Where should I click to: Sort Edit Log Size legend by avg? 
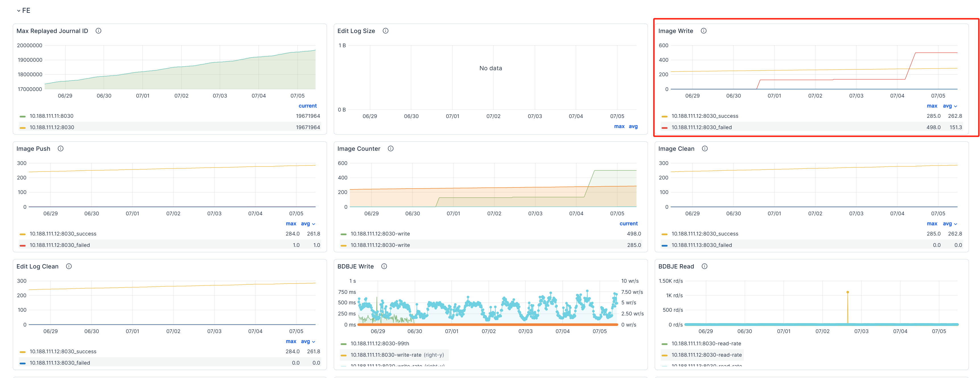pos(633,126)
